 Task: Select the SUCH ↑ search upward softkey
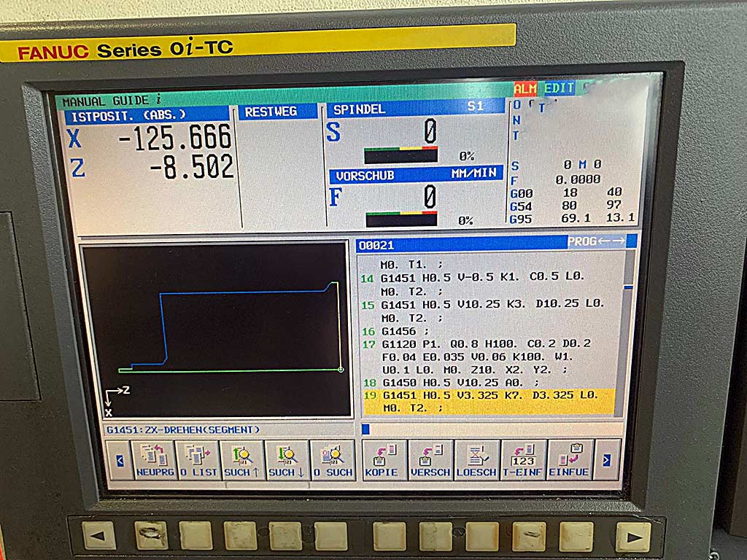point(242,460)
